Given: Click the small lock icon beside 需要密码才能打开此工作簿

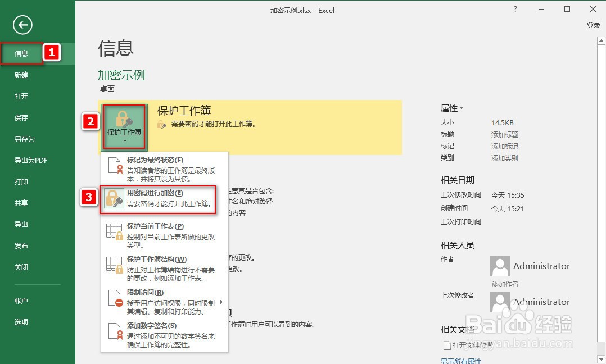Looking at the screenshot, I should coord(161,124).
